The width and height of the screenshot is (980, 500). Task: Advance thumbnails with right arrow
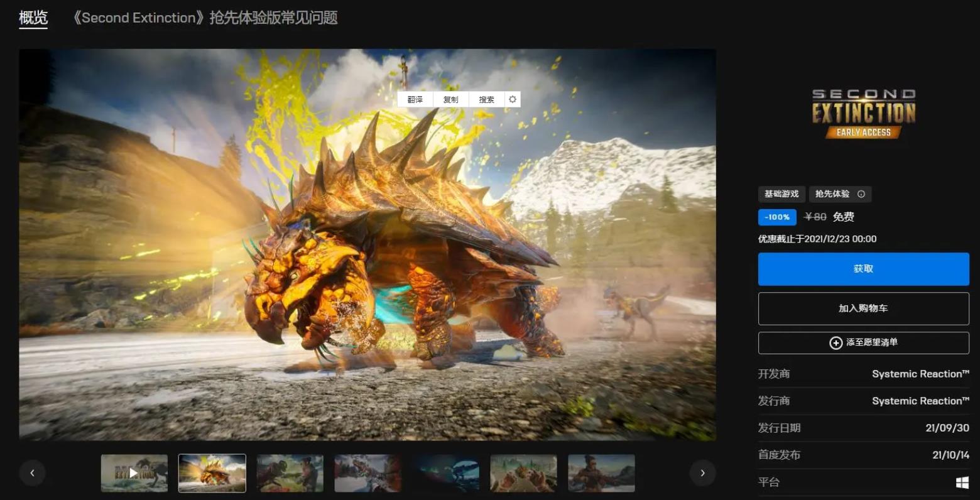point(702,473)
